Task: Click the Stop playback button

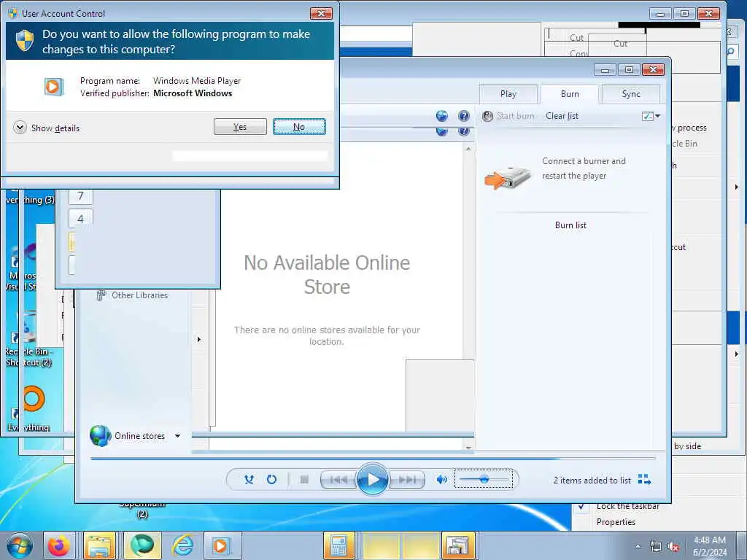Action: (x=304, y=480)
